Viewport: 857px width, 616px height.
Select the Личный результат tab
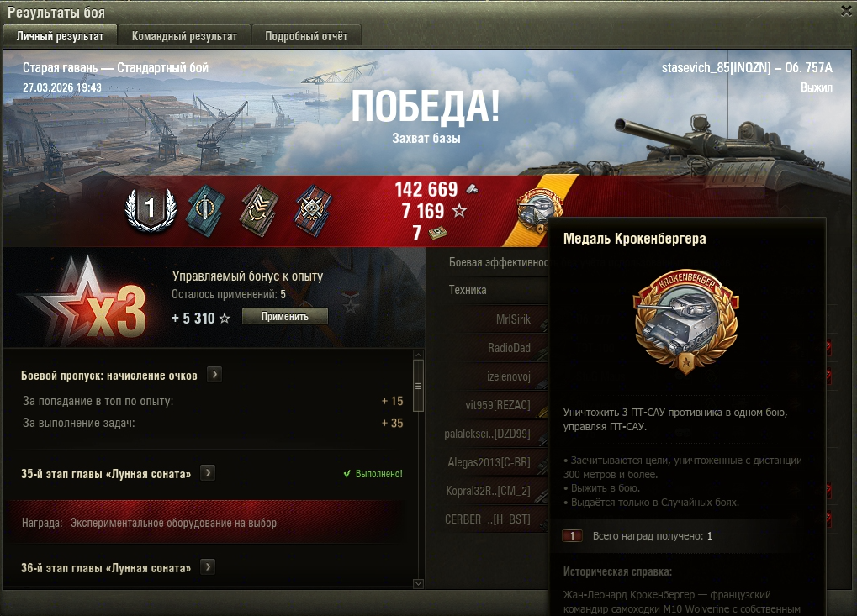point(60,36)
